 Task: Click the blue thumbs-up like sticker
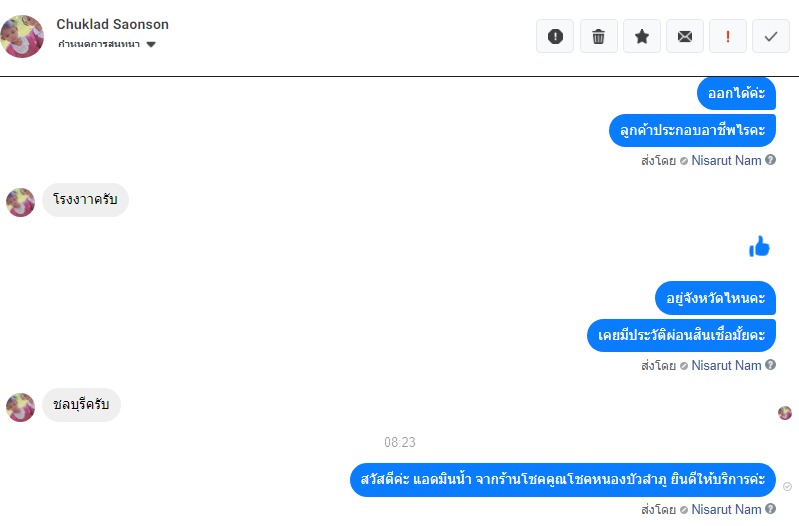click(759, 247)
